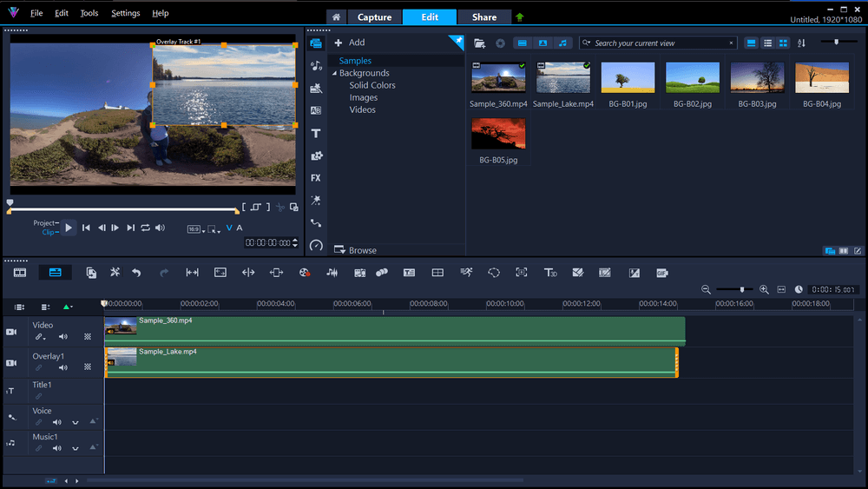
Task: Click the Undo arrow in timeline toolbar
Action: 136,273
